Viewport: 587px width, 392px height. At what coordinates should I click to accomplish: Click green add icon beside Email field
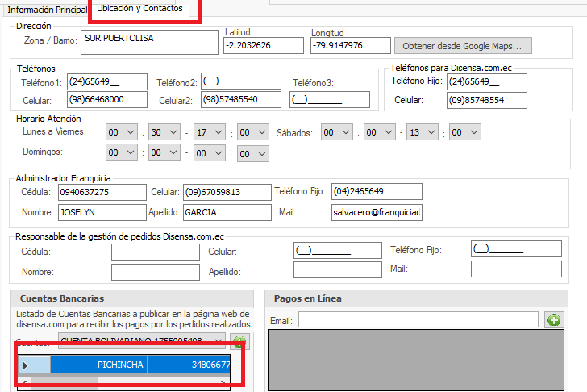553,320
